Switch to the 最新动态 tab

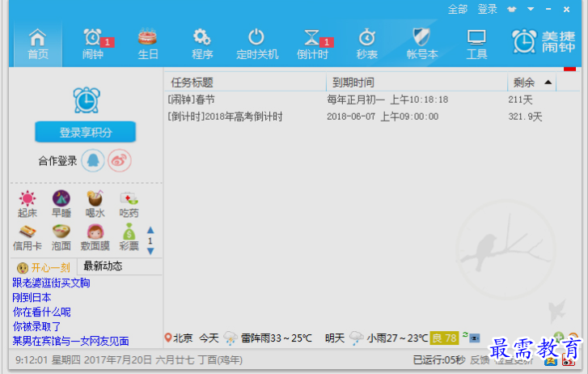[x=103, y=266]
